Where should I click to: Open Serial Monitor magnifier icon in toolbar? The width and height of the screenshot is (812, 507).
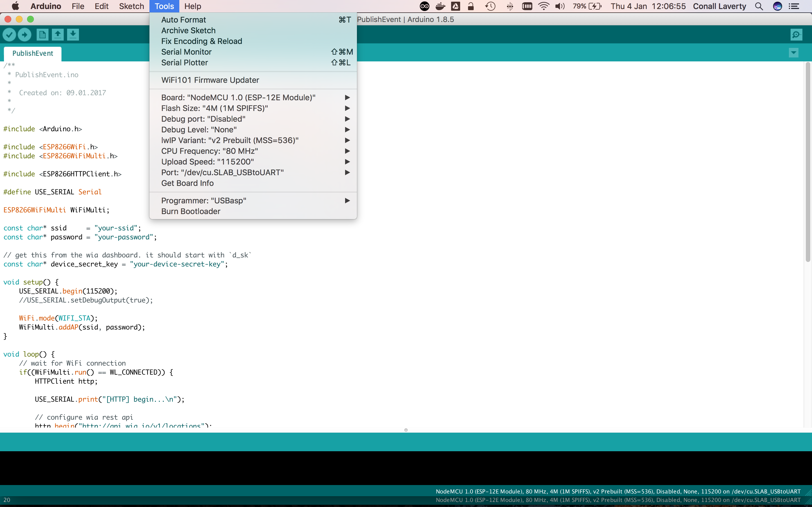[x=796, y=35]
